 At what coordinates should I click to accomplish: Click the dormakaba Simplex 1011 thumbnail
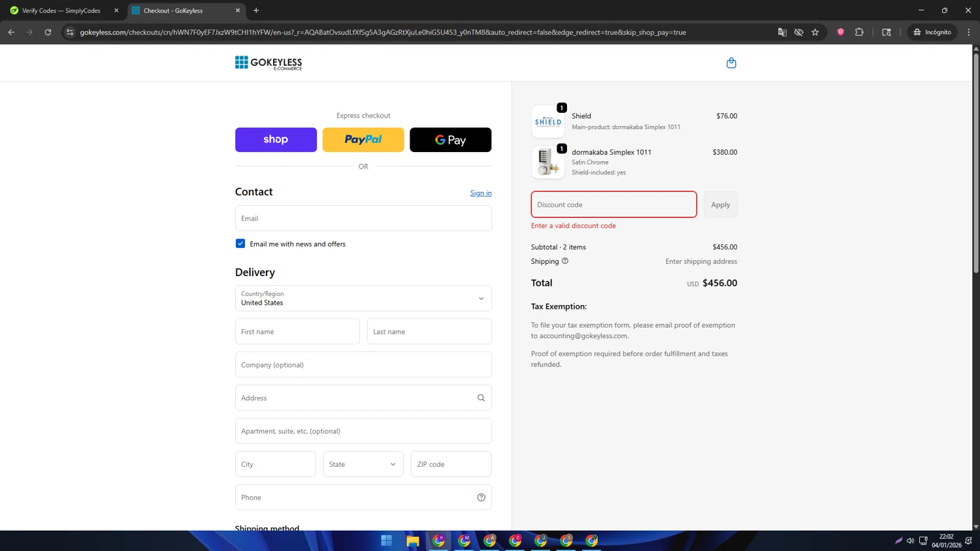click(548, 162)
